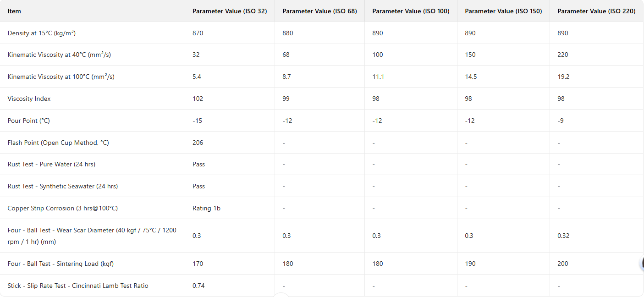Viewport: 644px width, 297px height.
Task: Click the "Item" column header
Action: [x=14, y=11]
